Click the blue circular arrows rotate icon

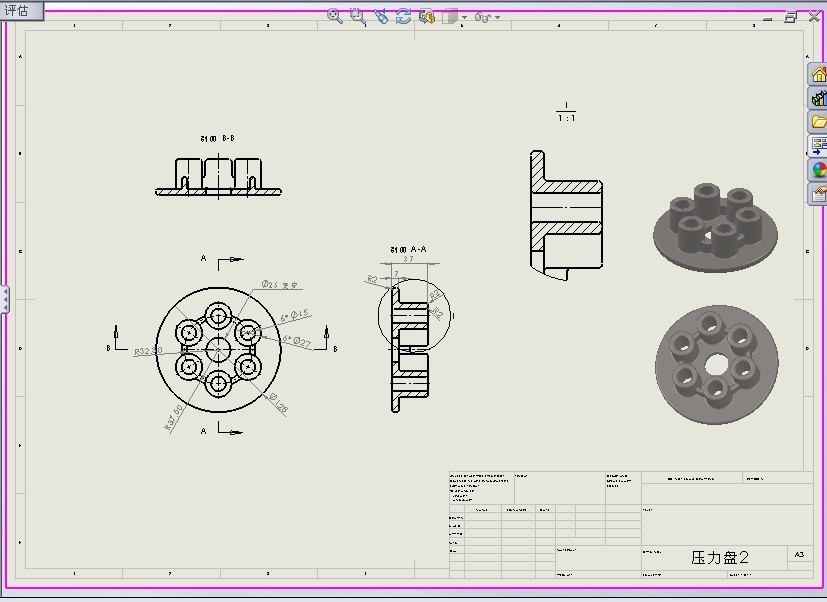tap(403, 16)
